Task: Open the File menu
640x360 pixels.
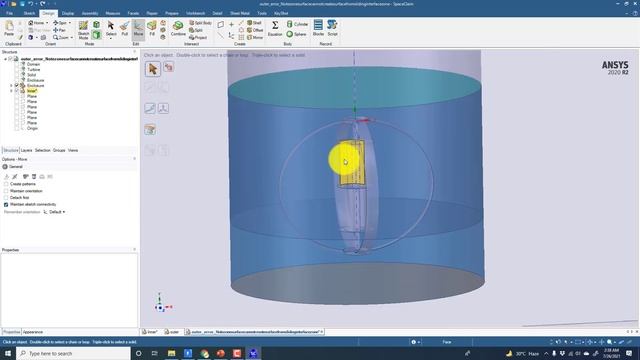Action: click(x=9, y=13)
